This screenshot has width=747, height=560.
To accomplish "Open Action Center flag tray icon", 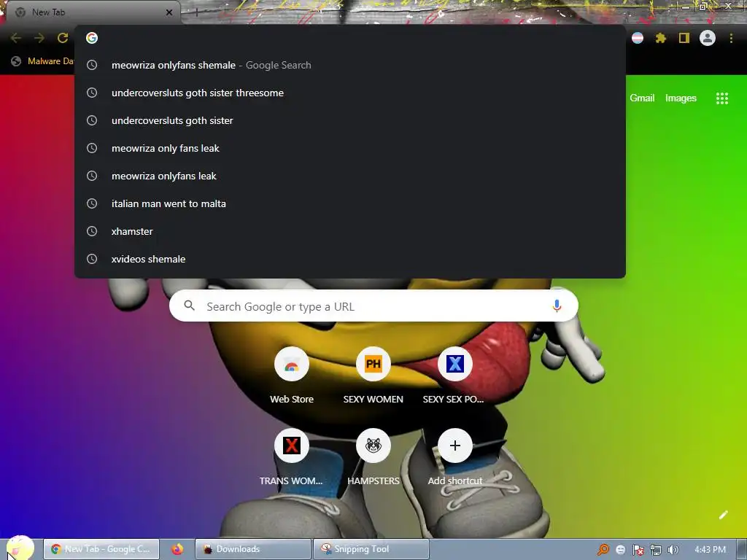I will (x=638, y=550).
